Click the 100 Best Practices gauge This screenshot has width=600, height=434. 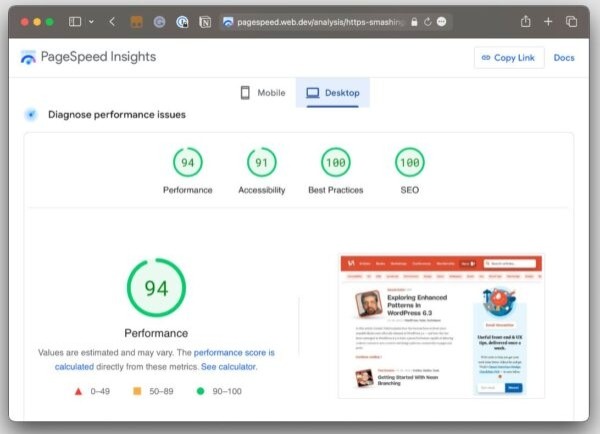pyautogui.click(x=336, y=162)
